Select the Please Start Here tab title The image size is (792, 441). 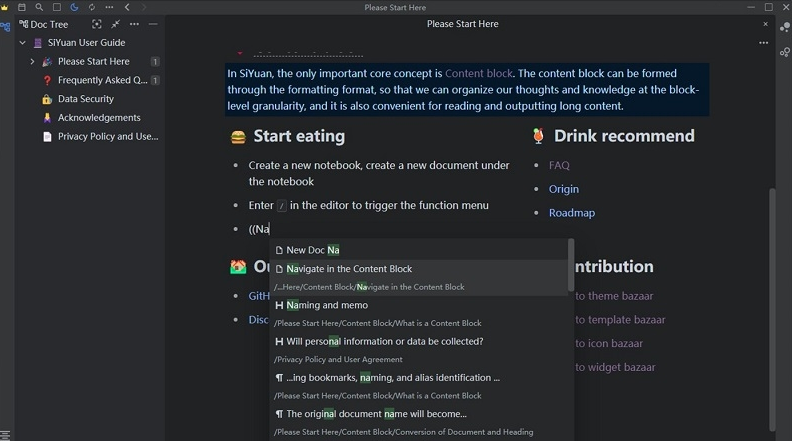[x=462, y=24]
